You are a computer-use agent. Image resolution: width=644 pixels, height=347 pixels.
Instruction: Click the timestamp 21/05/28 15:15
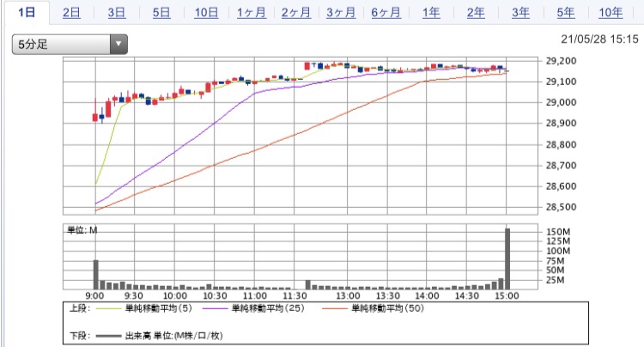tap(599, 40)
